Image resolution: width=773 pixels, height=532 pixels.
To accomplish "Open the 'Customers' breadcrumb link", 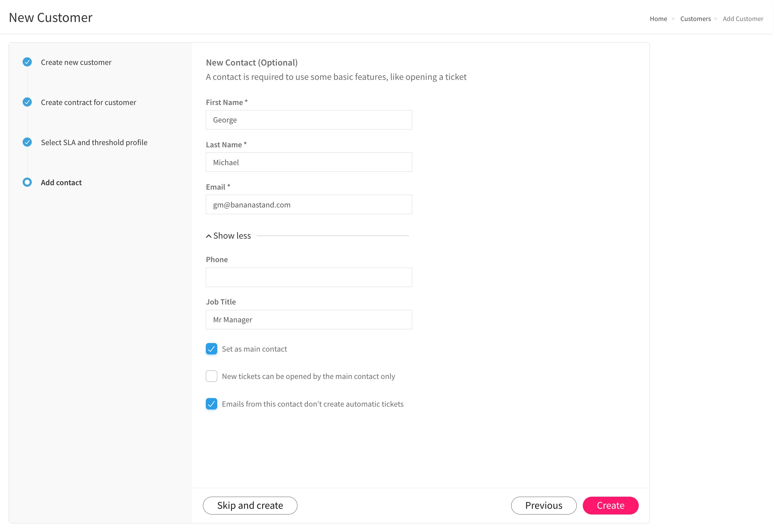I will pos(696,19).
